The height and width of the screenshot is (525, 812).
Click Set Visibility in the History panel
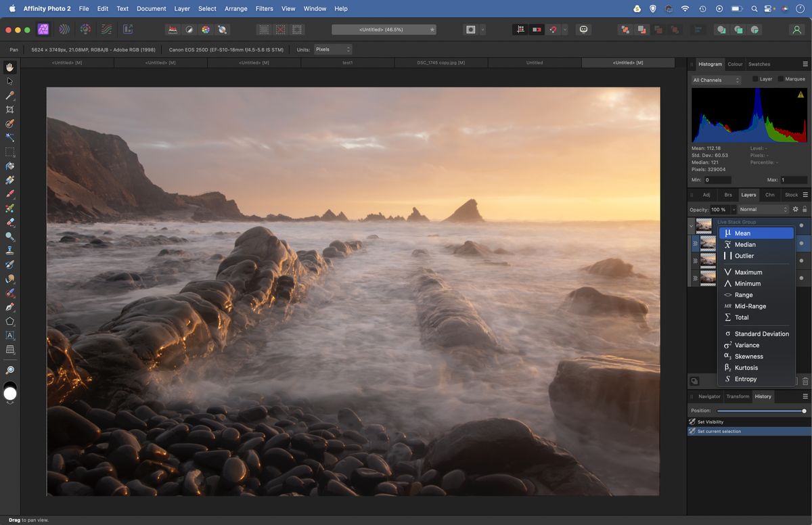coord(710,421)
